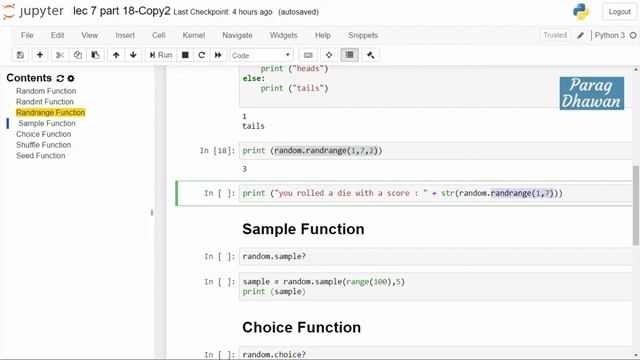The height and width of the screenshot is (360, 640).
Task: Cut selected cells using scissors icon
Action: (x=60, y=55)
